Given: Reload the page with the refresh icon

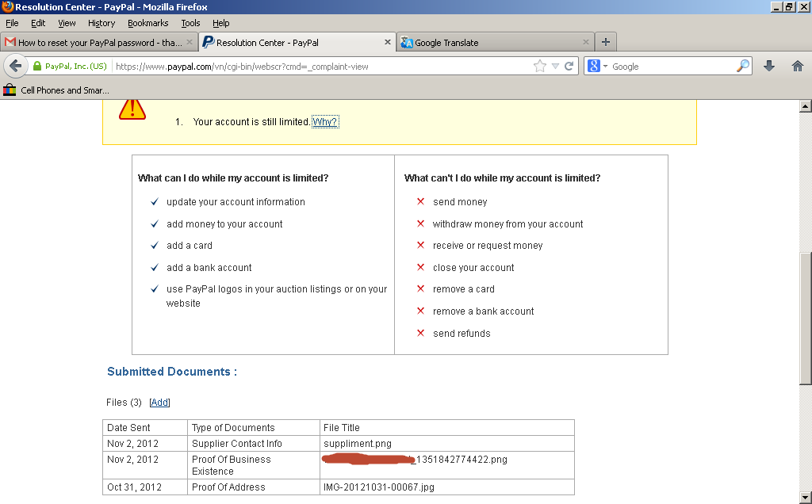Looking at the screenshot, I should pyautogui.click(x=569, y=67).
